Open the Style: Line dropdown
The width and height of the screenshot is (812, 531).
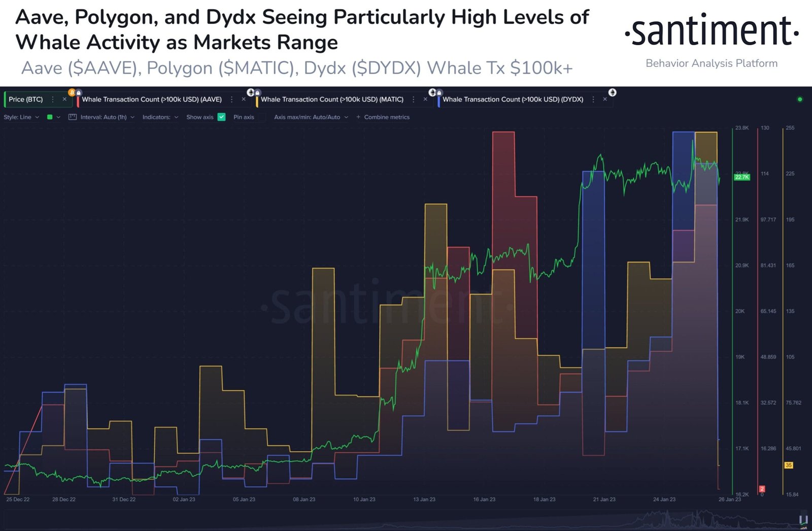coord(20,117)
